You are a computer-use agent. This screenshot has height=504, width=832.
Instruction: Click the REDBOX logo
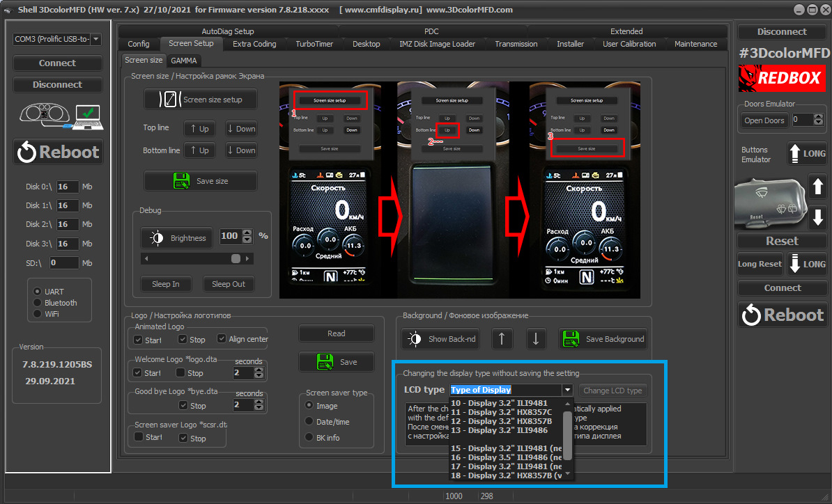[x=782, y=78]
